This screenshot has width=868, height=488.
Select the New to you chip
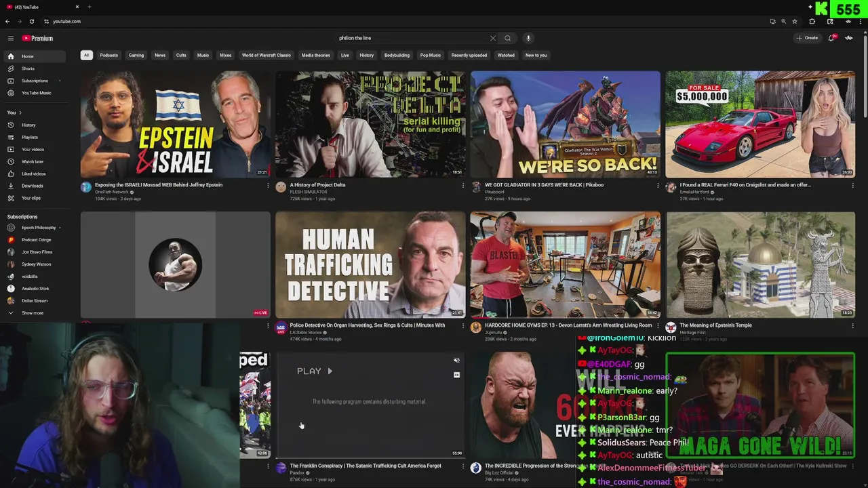click(x=536, y=55)
